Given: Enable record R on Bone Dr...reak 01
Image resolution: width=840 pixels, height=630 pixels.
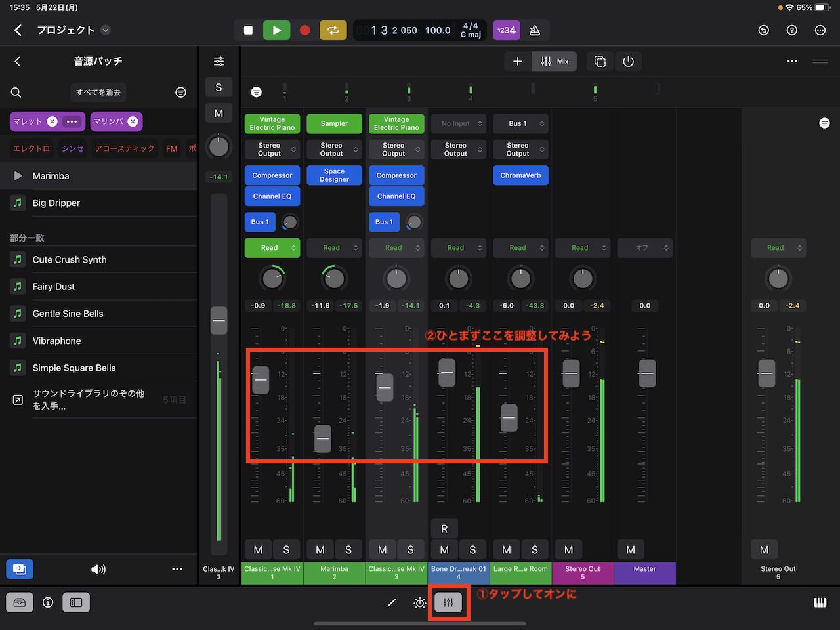Looking at the screenshot, I should click(444, 529).
